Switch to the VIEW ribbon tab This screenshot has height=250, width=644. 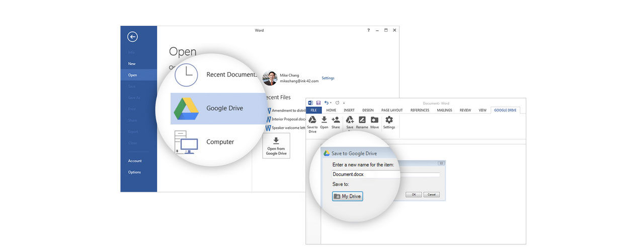[x=482, y=110]
